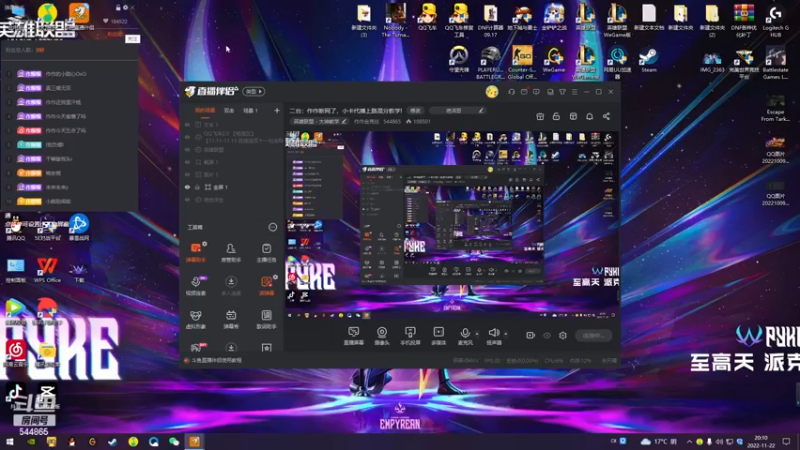800x450 pixels.
Task: Toggle visibility of the QQ飞车2.0 source
Action: point(187,137)
